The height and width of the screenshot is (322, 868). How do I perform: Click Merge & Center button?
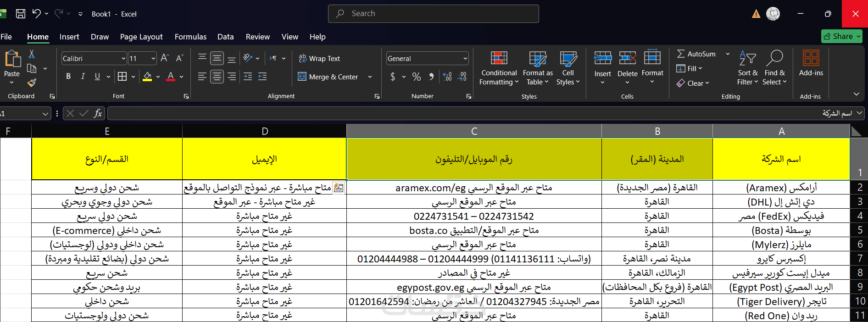pyautogui.click(x=328, y=77)
